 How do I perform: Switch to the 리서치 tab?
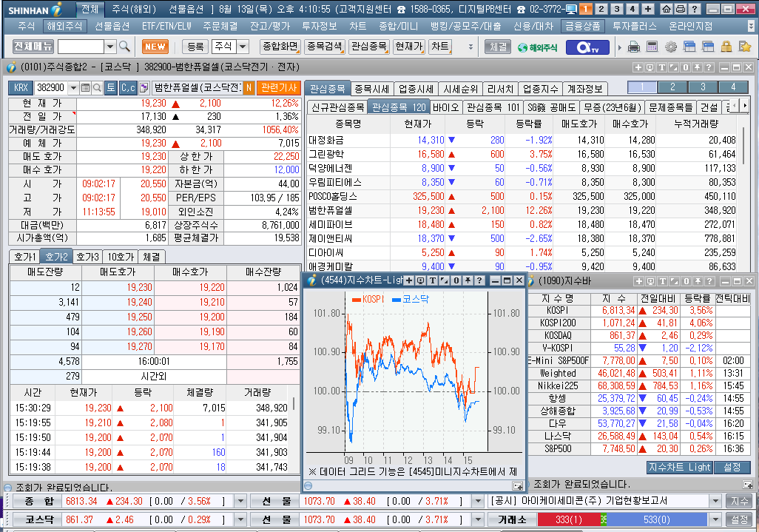tap(500, 89)
